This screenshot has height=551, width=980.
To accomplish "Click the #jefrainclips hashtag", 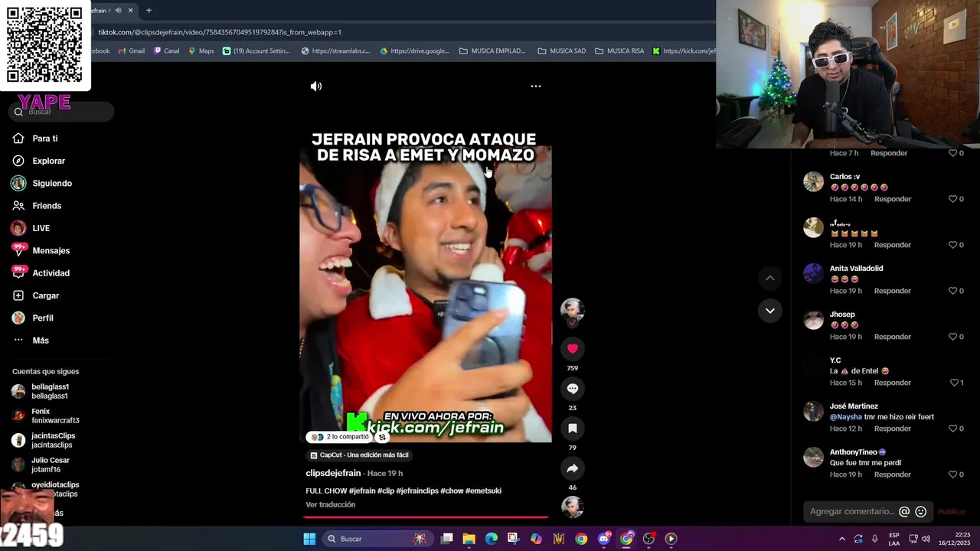I will [x=416, y=491].
